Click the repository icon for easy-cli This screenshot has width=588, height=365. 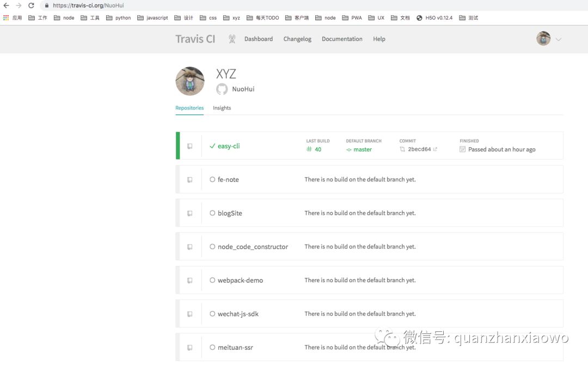(x=190, y=146)
